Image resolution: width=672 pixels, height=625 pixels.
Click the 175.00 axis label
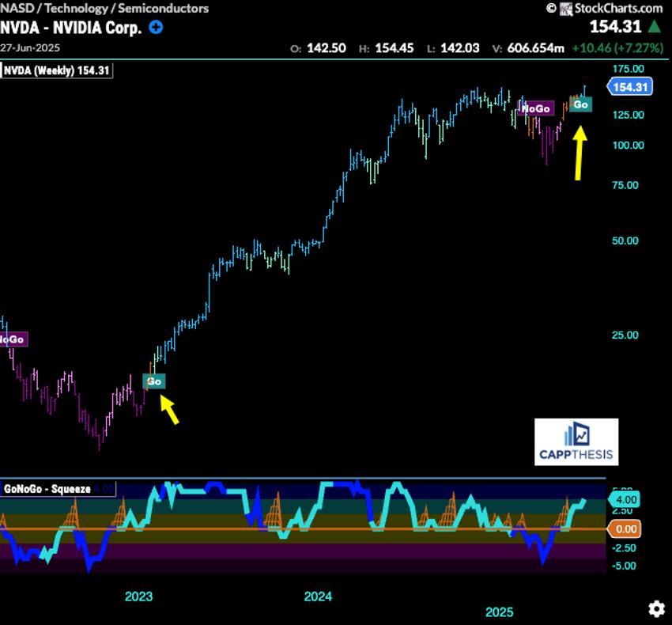tap(628, 69)
